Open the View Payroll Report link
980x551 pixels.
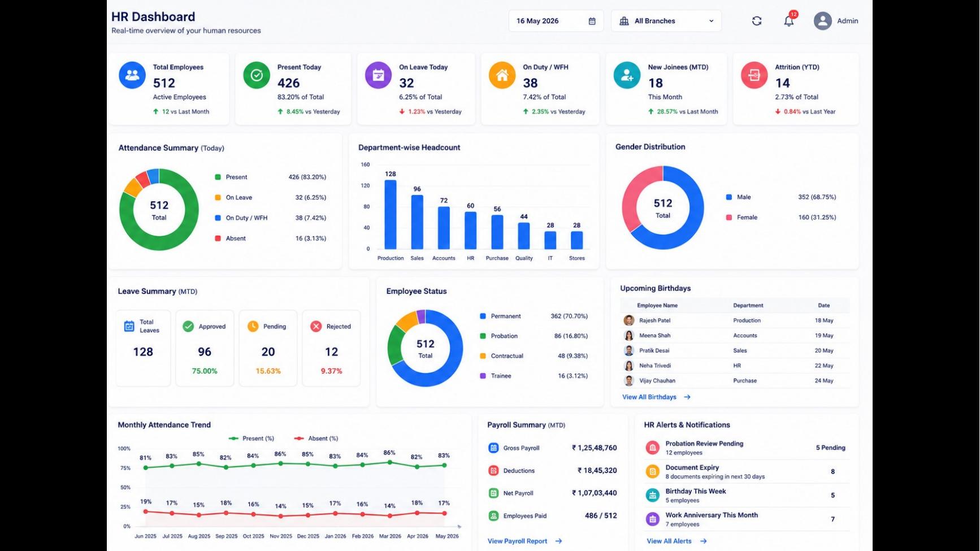pos(524,541)
